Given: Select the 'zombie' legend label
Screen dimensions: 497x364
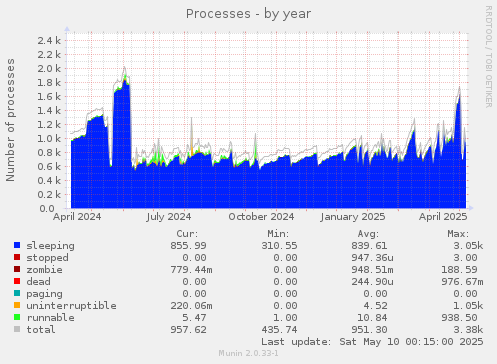Looking at the screenshot, I should pos(44,270).
